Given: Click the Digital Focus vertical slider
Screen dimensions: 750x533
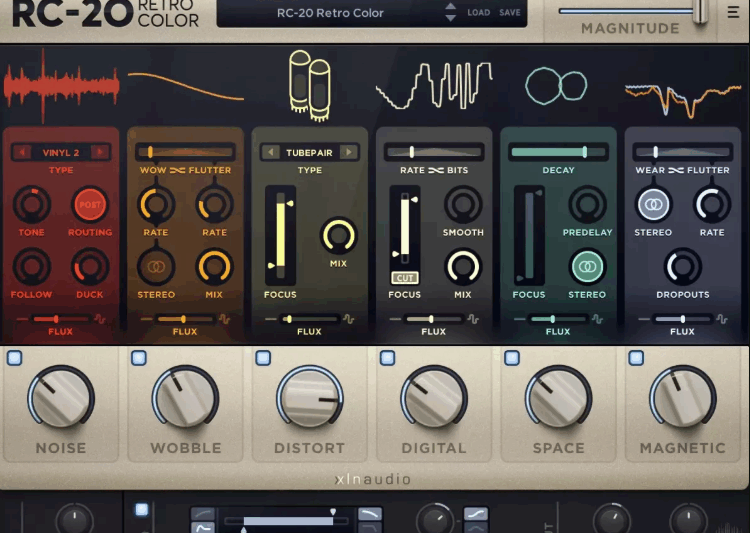Looking at the screenshot, I should coord(405,229).
